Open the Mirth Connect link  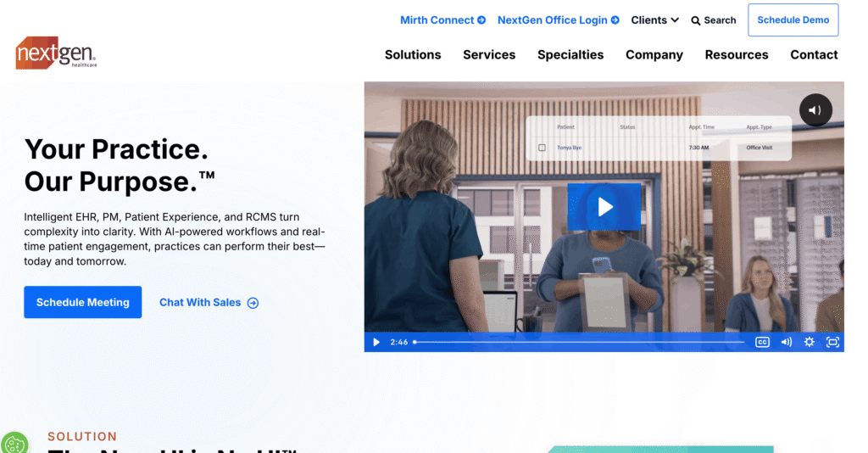click(x=442, y=20)
